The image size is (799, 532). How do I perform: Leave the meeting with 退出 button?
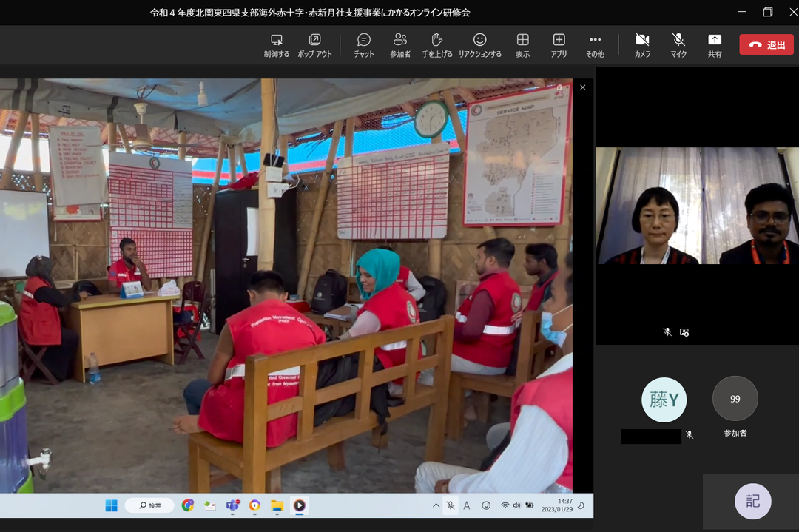(766, 44)
